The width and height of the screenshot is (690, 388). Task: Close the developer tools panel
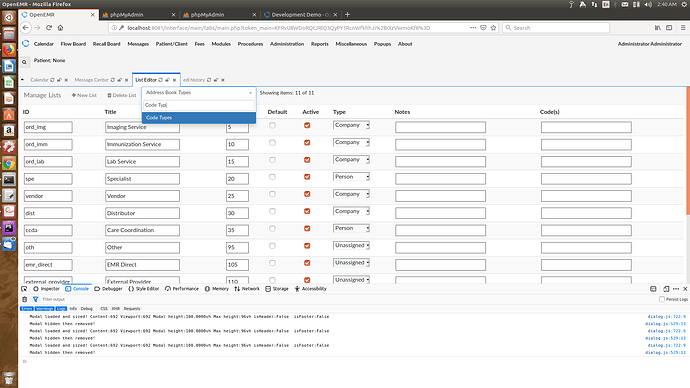coord(685,289)
